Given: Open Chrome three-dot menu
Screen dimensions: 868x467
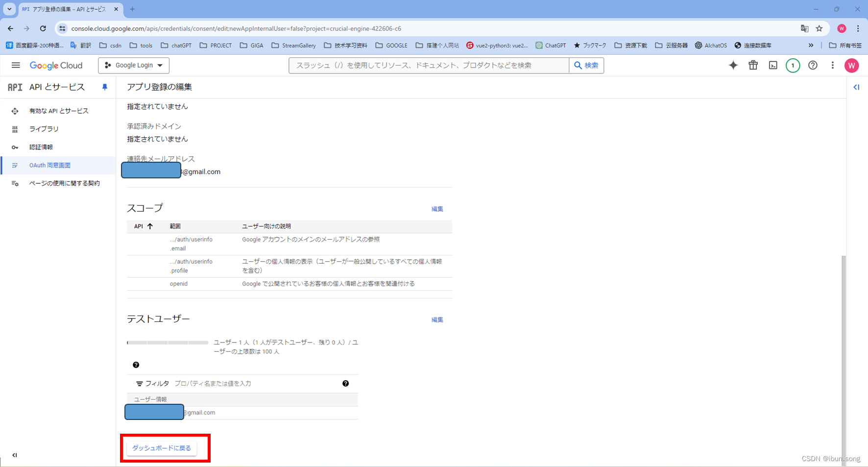Looking at the screenshot, I should [858, 28].
